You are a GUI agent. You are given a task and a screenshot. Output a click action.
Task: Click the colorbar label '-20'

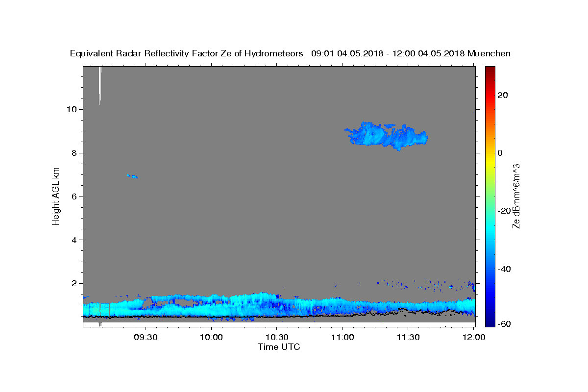pyautogui.click(x=504, y=211)
